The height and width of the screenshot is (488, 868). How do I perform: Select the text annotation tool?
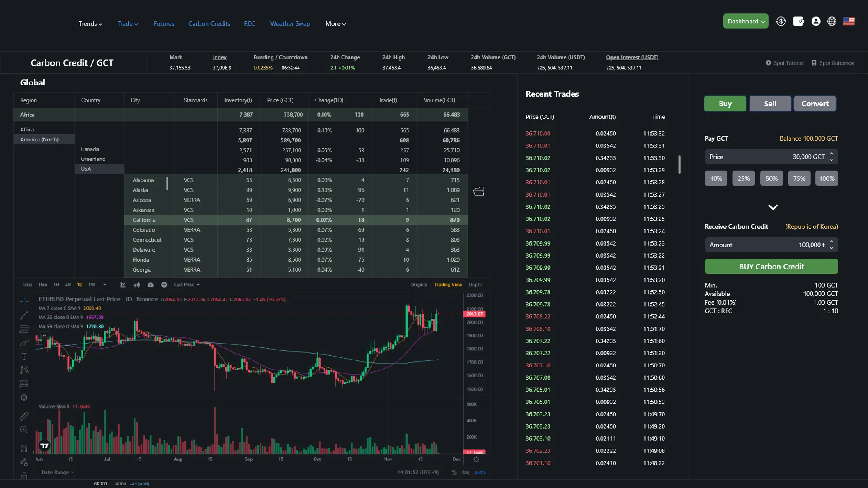24,357
